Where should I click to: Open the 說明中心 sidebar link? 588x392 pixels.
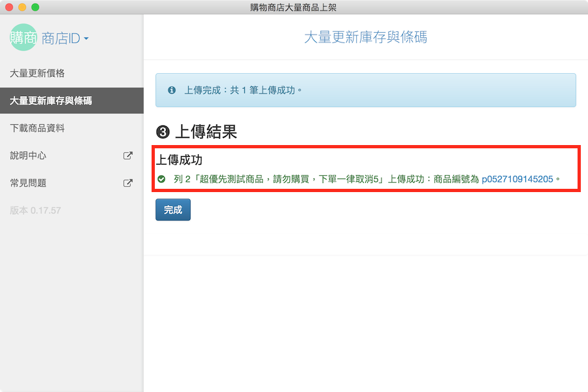click(x=28, y=155)
